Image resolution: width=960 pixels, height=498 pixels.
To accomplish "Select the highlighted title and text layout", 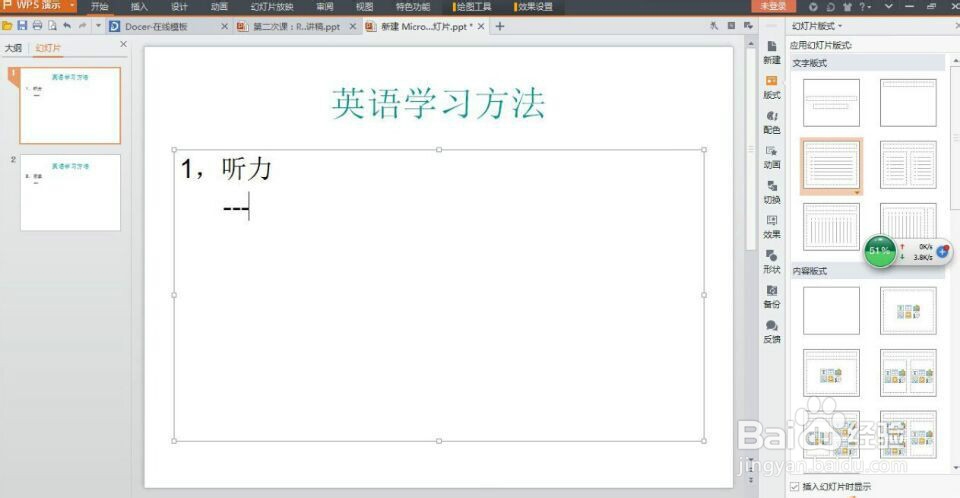I will (831, 165).
